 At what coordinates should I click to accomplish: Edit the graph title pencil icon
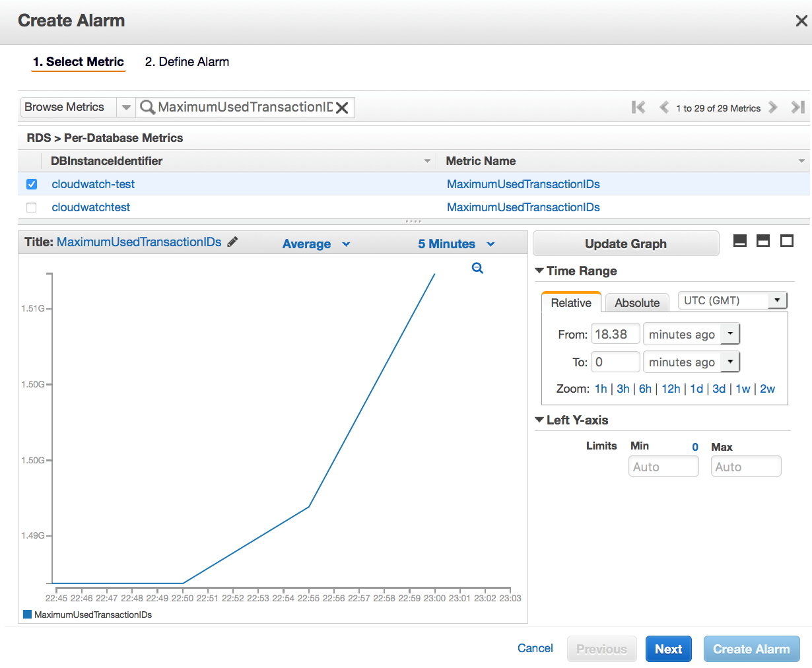click(x=232, y=242)
